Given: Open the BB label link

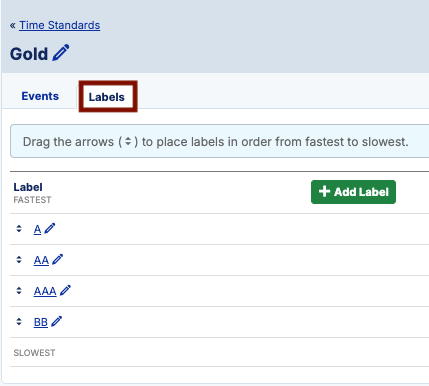Looking at the screenshot, I should (41, 322).
